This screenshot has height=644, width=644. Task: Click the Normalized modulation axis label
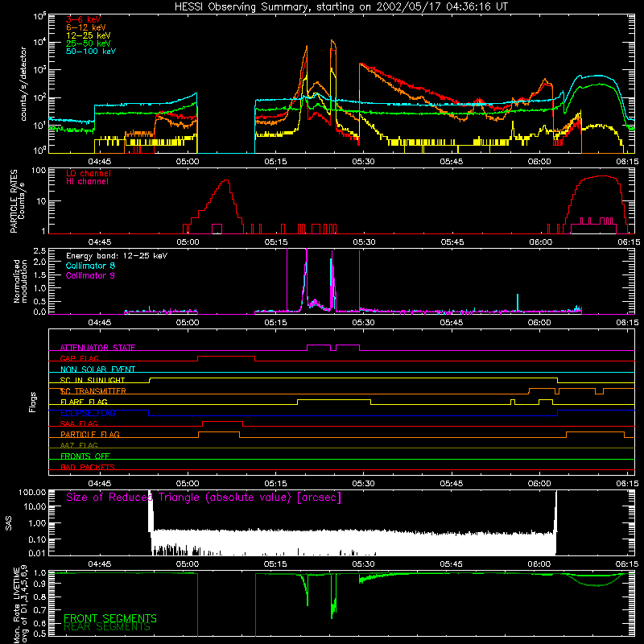point(20,281)
